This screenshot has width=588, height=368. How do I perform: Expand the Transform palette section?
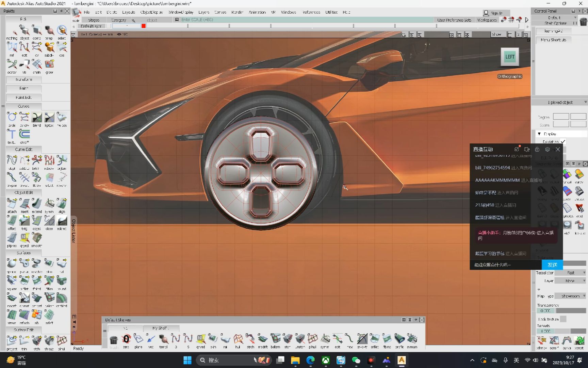click(23, 79)
